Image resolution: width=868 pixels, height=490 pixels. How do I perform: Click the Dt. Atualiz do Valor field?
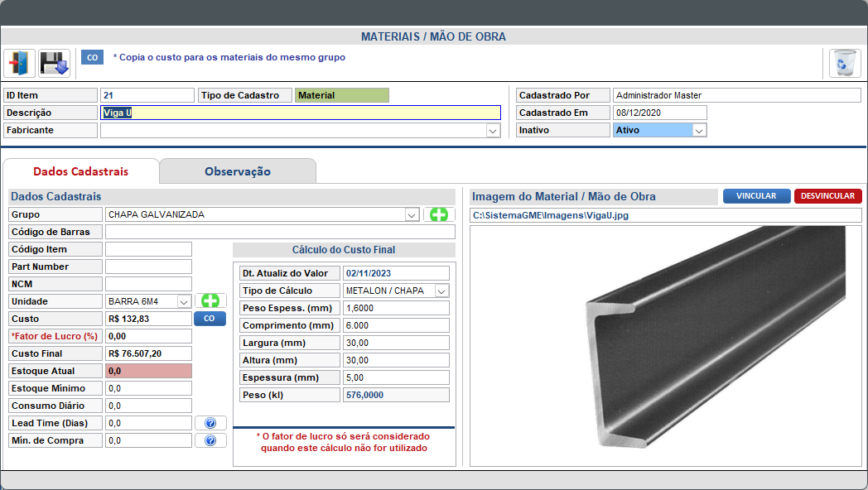[396, 273]
